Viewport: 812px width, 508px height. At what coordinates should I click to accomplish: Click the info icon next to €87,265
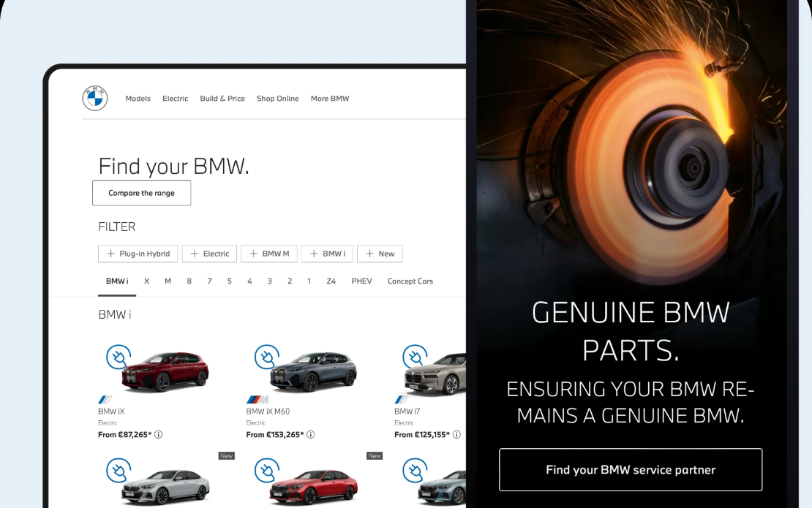(159, 435)
